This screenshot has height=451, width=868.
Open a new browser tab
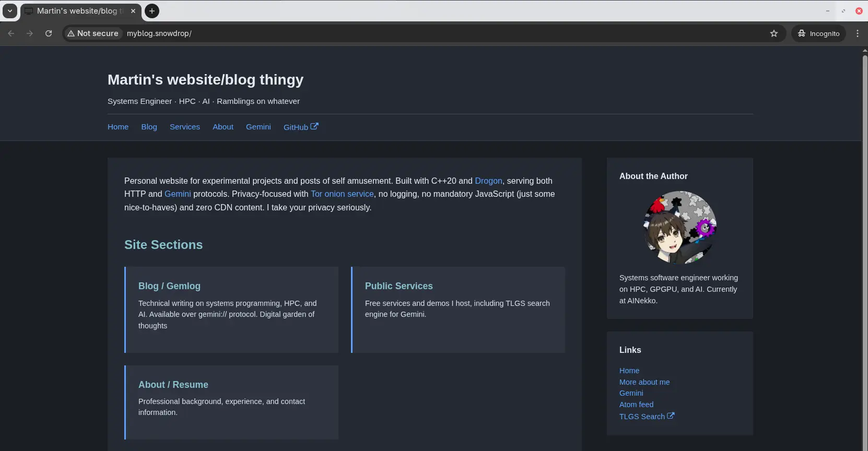coord(151,11)
